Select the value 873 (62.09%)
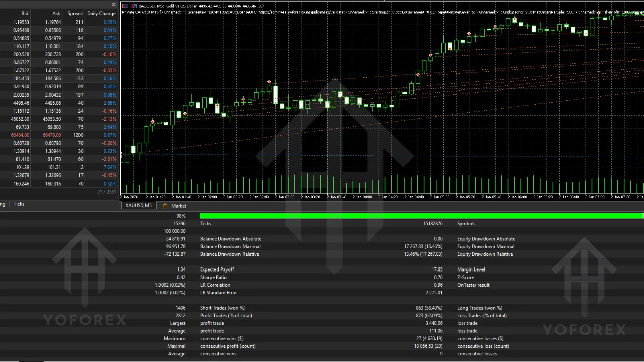644x362 pixels. pyautogui.click(x=428, y=315)
